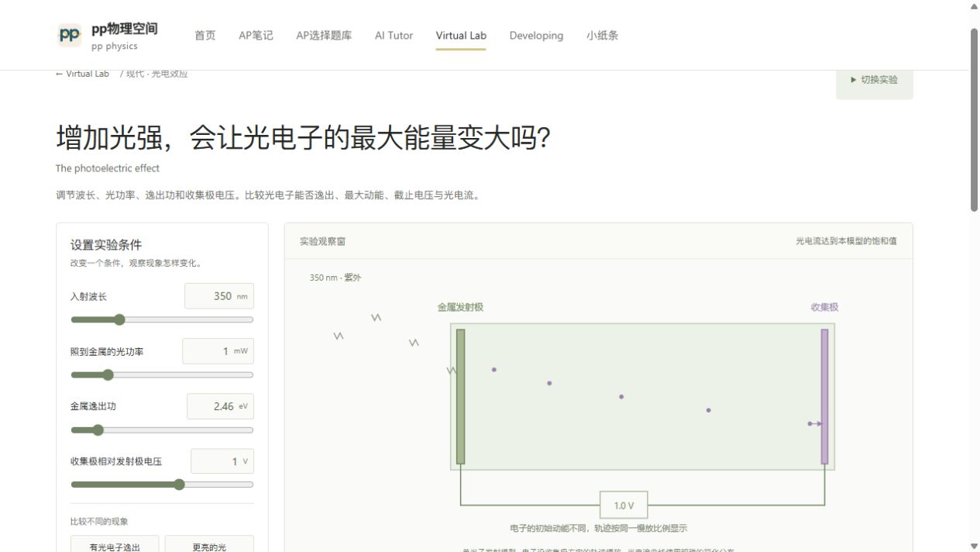Open the AI Tutor page
The image size is (980, 552).
[x=394, y=36]
